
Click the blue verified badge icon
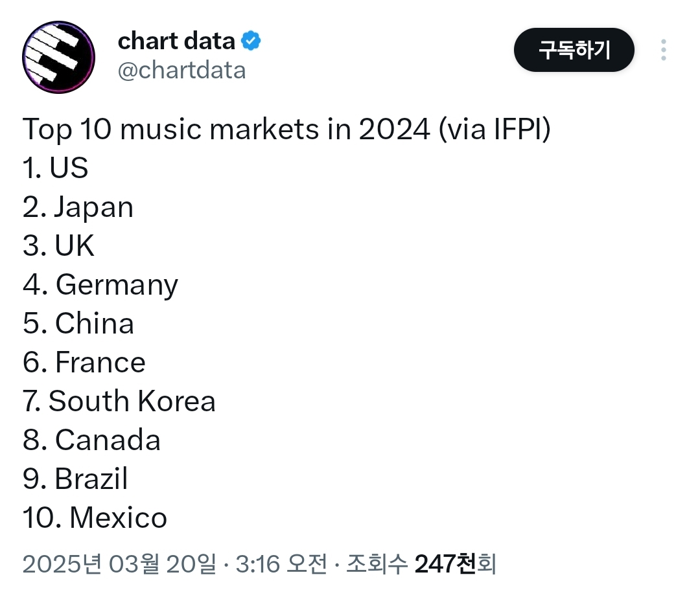(x=251, y=41)
